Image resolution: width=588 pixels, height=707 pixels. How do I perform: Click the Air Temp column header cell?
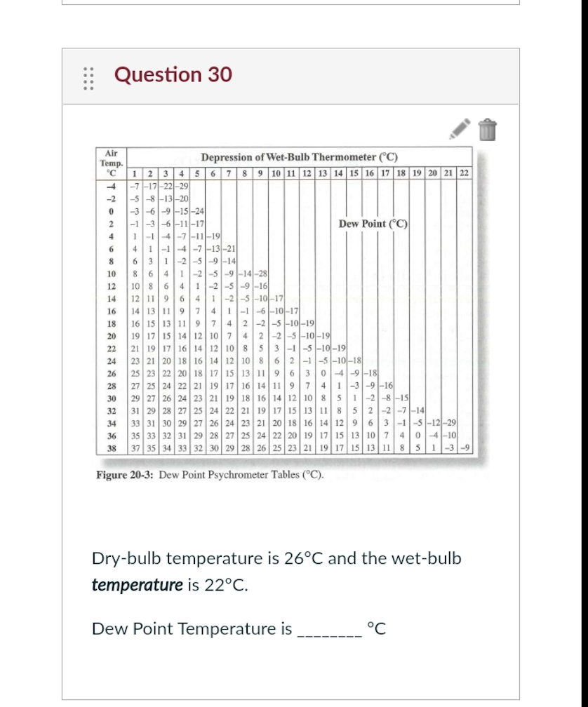click(x=111, y=160)
